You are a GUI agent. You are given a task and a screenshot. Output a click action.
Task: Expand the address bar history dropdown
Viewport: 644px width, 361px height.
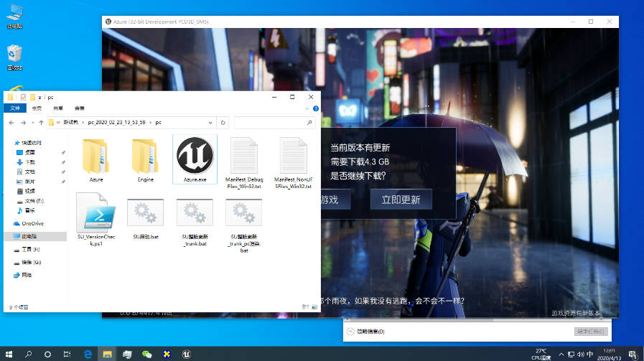[x=213, y=122]
